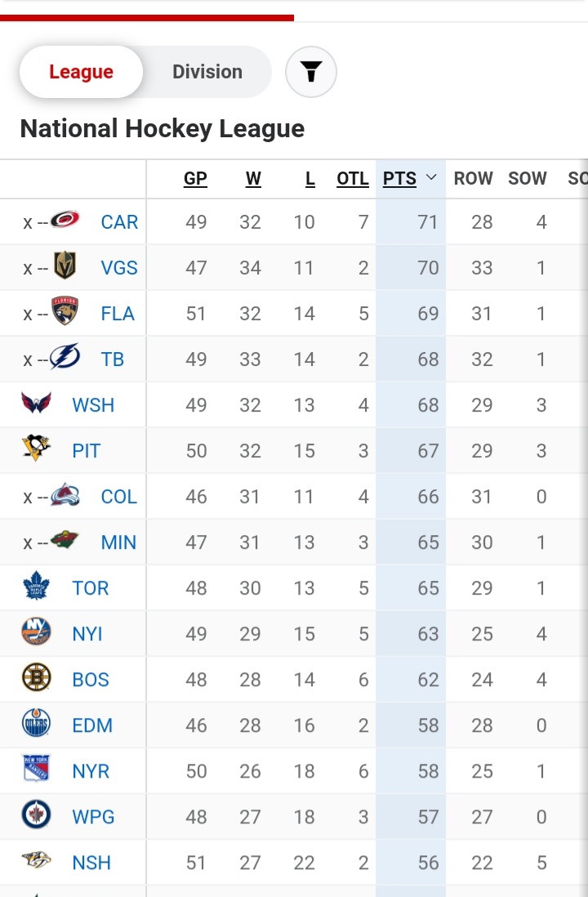Open the NSH team link
Image resolution: width=588 pixels, height=897 pixels.
coord(91,863)
